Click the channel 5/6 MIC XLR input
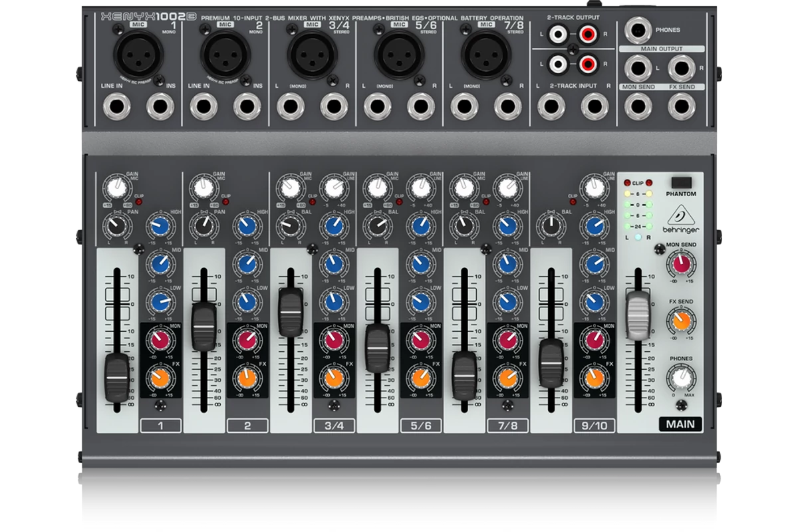Image resolution: width=798 pixels, height=532 pixels. pyautogui.click(x=399, y=55)
